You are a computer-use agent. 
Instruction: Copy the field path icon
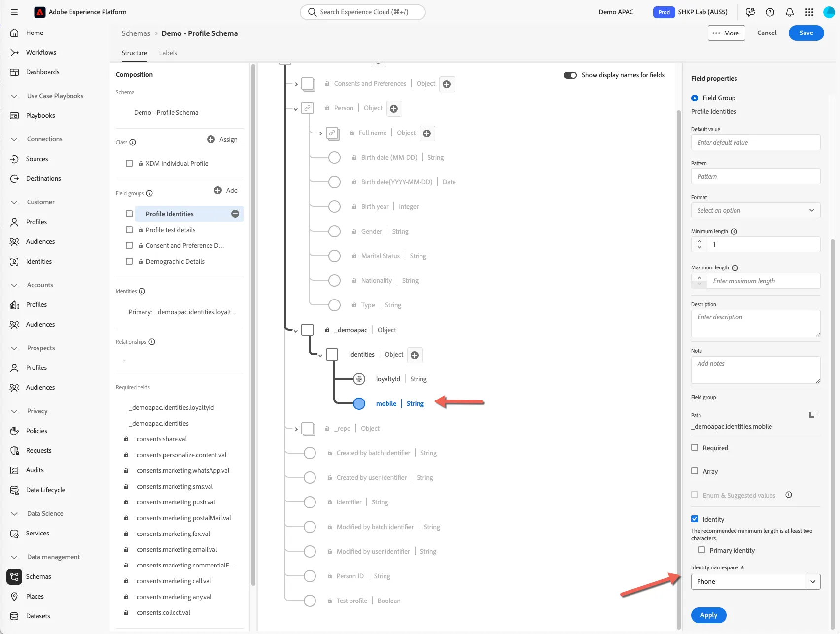(x=813, y=414)
